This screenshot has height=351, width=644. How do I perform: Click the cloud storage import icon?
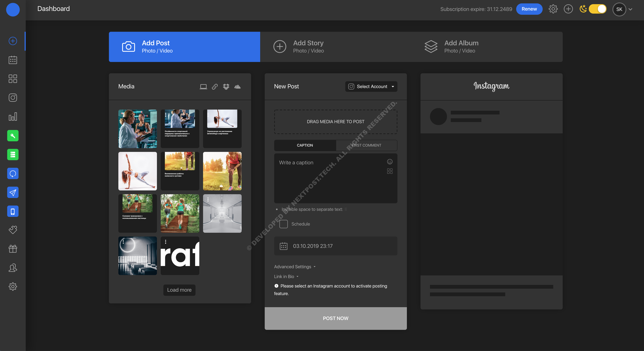pos(237,87)
